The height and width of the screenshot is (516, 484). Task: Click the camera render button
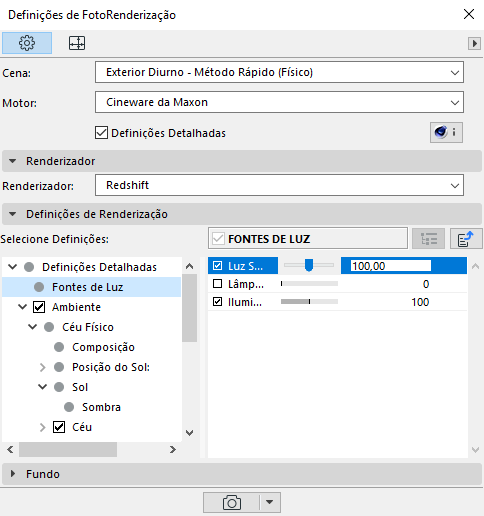point(232,502)
